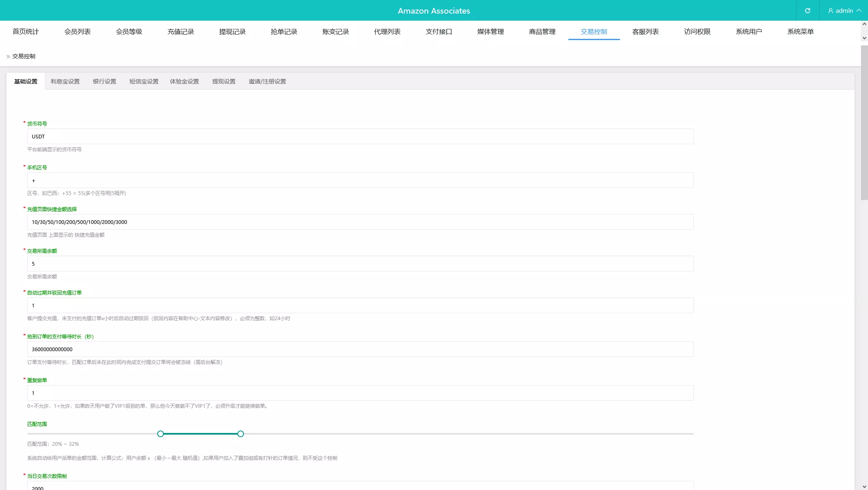Open the 体验金设置 tab
868x490 pixels.
(184, 81)
